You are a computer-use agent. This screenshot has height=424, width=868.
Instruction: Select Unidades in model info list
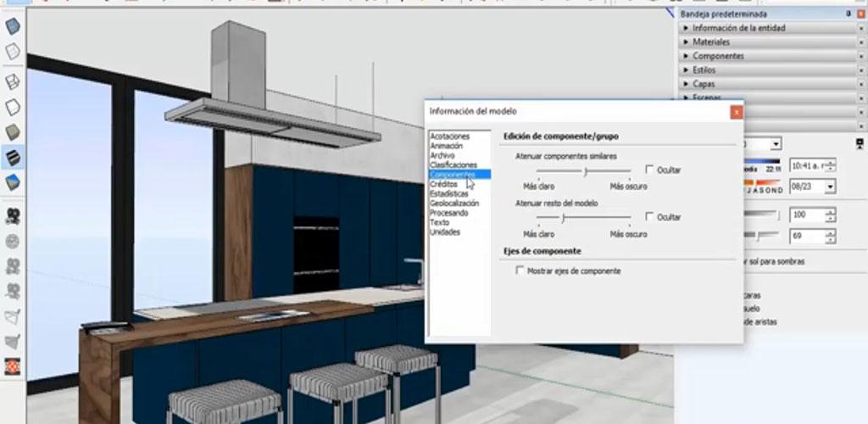[445, 232]
